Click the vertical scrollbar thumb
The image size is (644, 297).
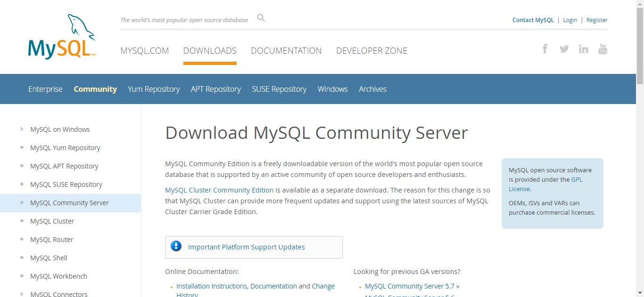click(x=640, y=46)
